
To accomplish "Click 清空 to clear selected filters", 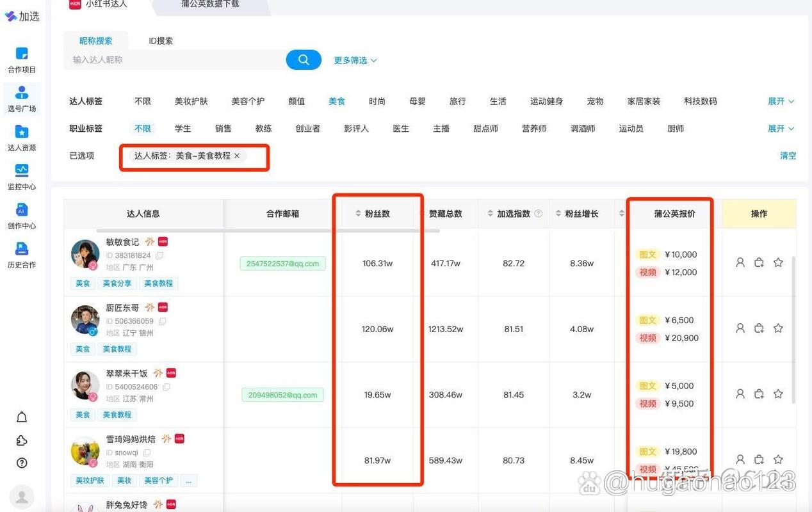I will [788, 156].
